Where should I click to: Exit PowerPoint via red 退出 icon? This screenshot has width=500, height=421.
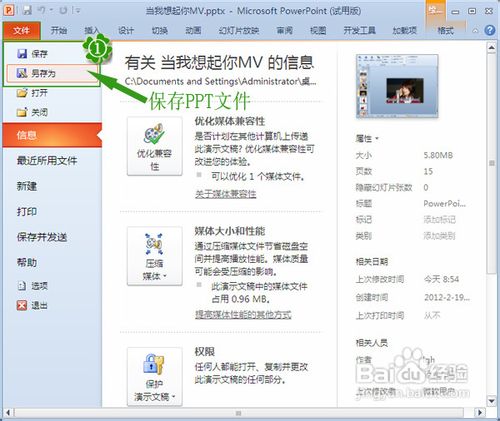[22, 305]
